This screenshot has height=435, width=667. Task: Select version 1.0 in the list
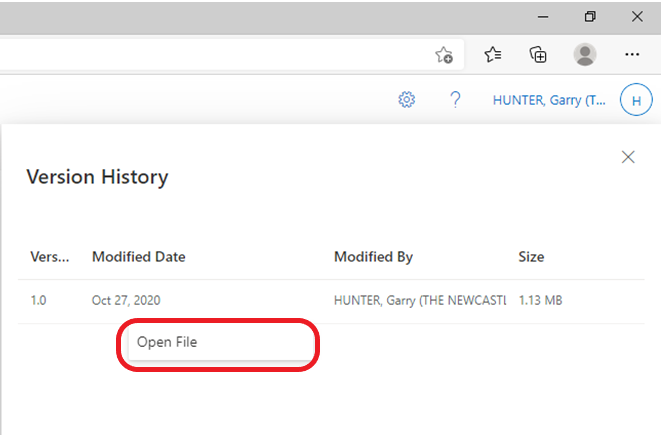38,301
